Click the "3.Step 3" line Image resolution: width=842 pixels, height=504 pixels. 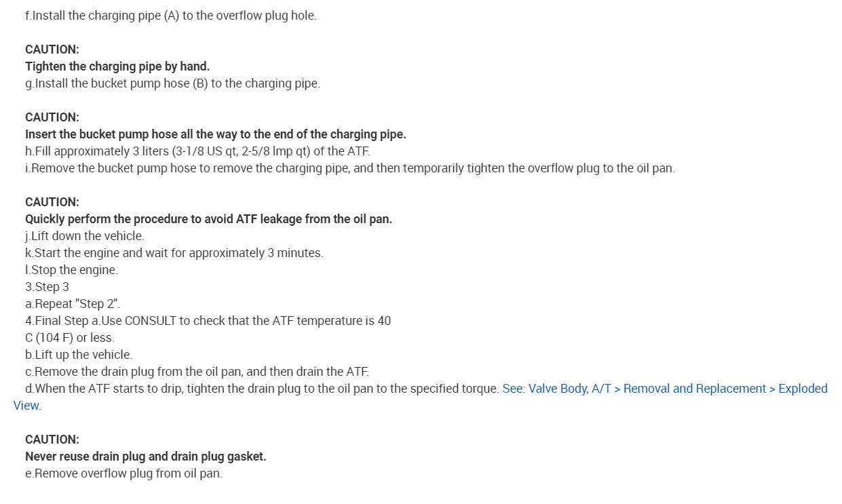47,287
